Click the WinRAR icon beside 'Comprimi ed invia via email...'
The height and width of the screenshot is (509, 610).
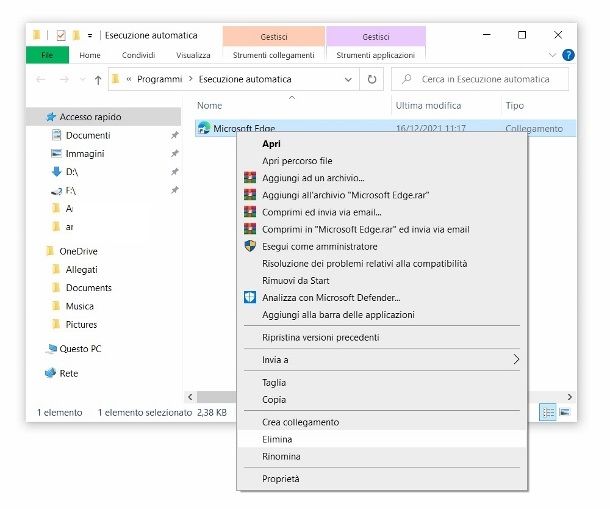pyautogui.click(x=250, y=212)
